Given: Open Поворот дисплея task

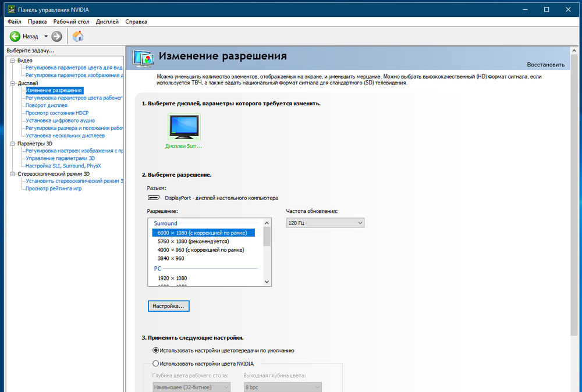Looking at the screenshot, I should 47,105.
